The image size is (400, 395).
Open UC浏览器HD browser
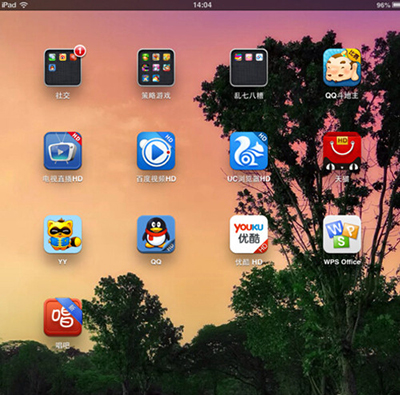tap(249, 151)
